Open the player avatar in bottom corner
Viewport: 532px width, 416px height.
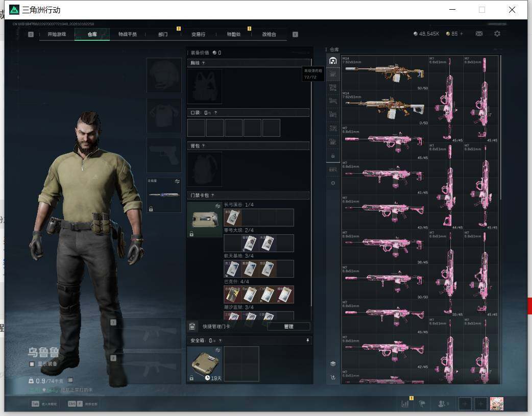click(497, 404)
